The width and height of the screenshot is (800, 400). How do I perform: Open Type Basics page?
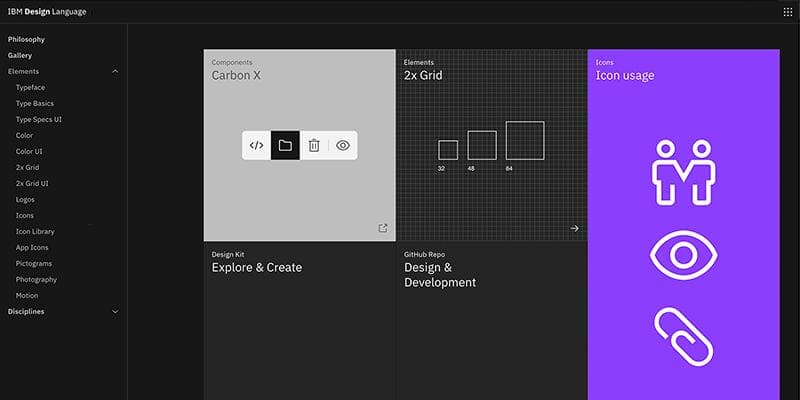(x=35, y=104)
